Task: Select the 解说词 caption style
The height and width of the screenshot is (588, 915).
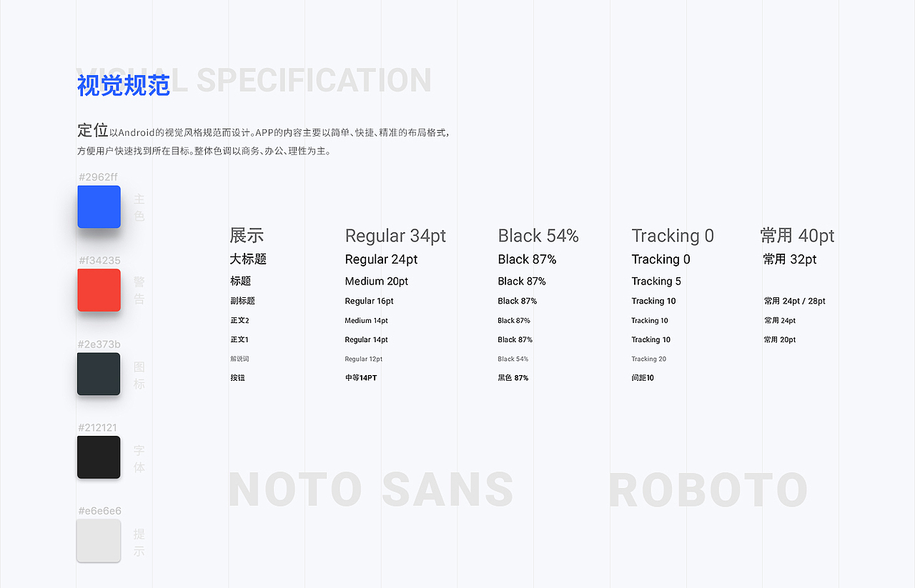Action: click(x=239, y=359)
